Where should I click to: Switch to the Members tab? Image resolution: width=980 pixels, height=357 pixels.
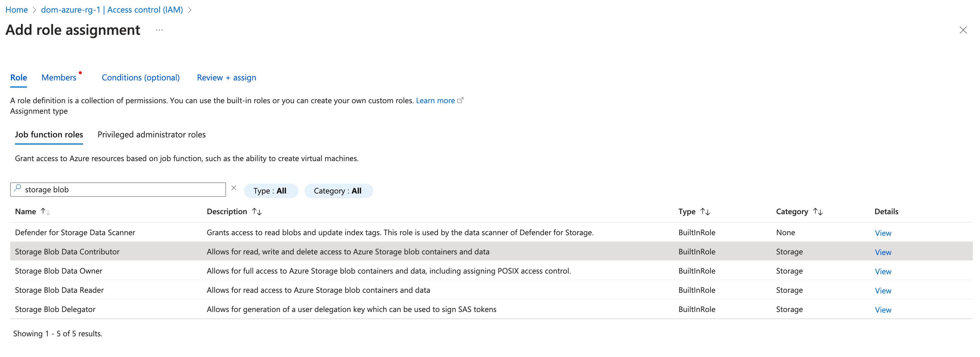pyautogui.click(x=59, y=78)
